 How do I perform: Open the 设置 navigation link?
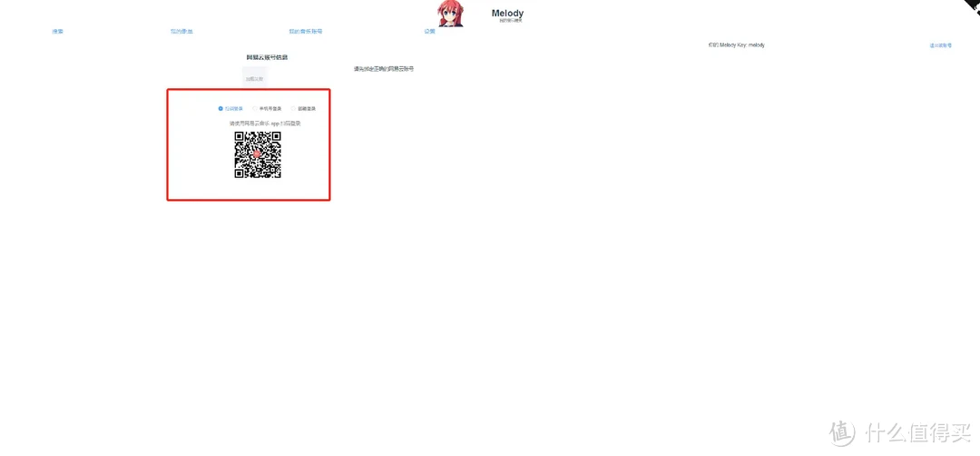pyautogui.click(x=429, y=31)
